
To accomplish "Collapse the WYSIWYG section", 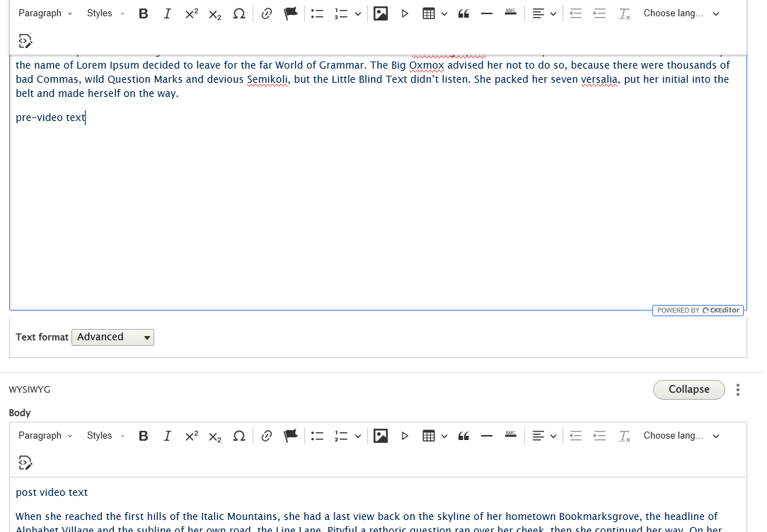I will (688, 390).
